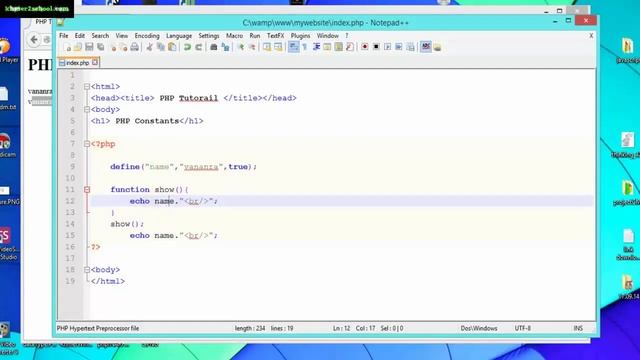Viewport: 640px width, 360px height.
Task: Click the echo statement on line 15
Action: pyautogui.click(x=174, y=236)
